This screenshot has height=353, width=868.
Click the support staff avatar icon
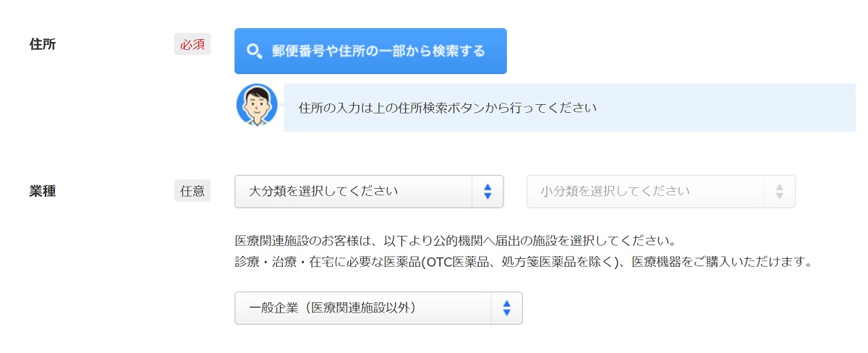click(x=257, y=105)
